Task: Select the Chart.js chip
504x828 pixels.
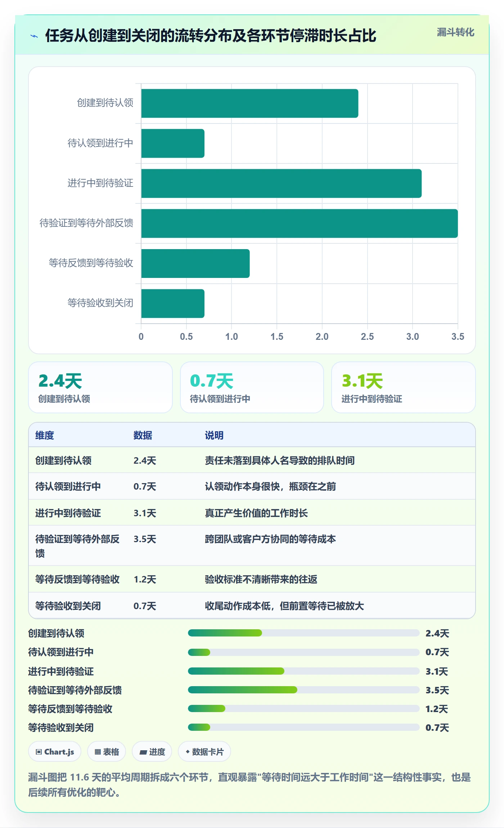Action: tap(55, 752)
